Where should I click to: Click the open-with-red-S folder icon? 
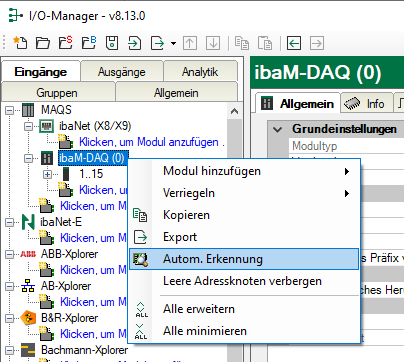coord(66,43)
